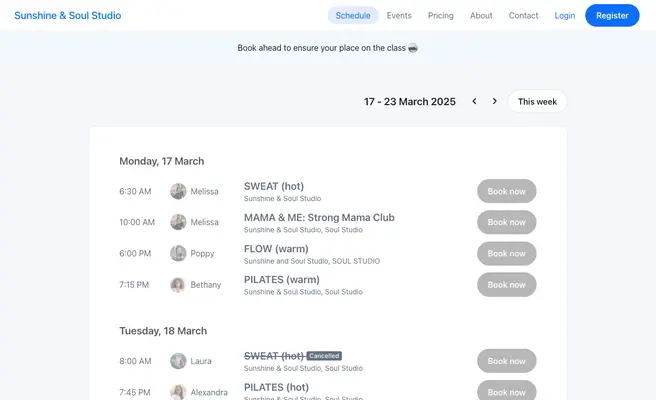Open the Pricing menu item

coord(441,15)
